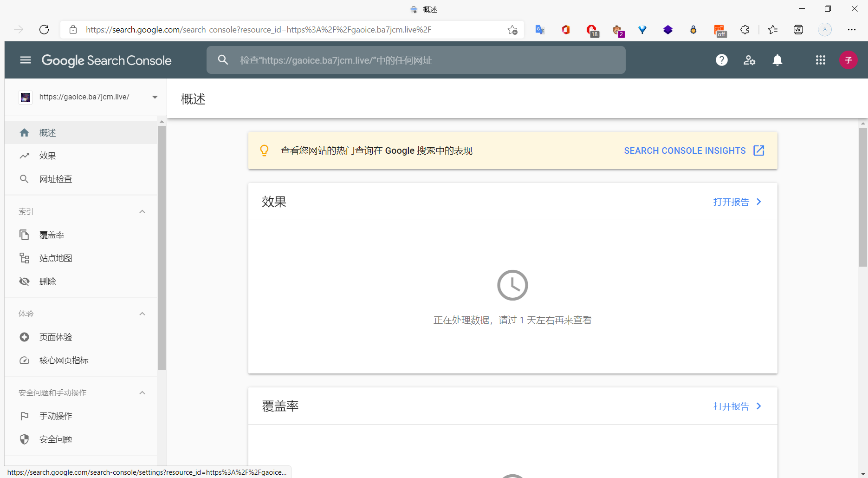Open 覆盖率 in the sidebar
The width and height of the screenshot is (868, 478).
click(81, 235)
